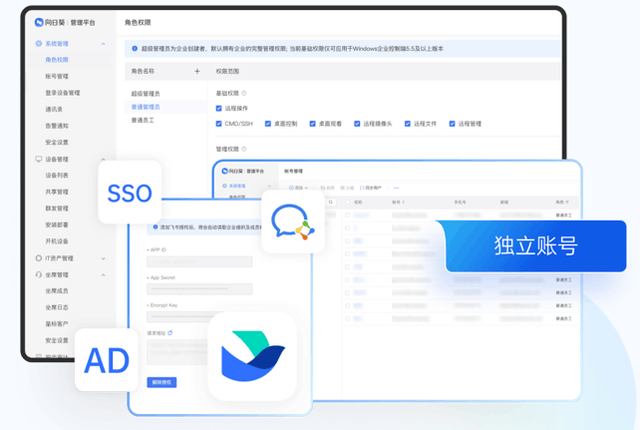640x430 pixels.
Task: Uncheck the 远程管理 checkbox
Action: 452,124
